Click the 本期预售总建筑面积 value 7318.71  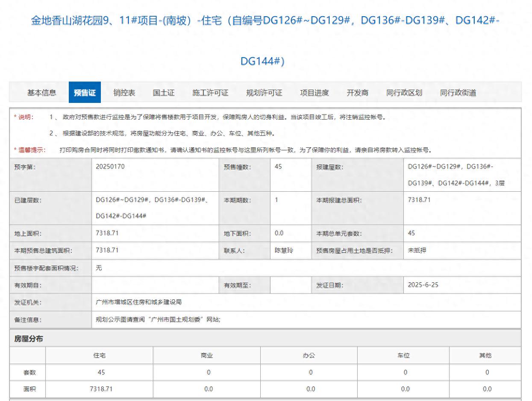coord(107,250)
